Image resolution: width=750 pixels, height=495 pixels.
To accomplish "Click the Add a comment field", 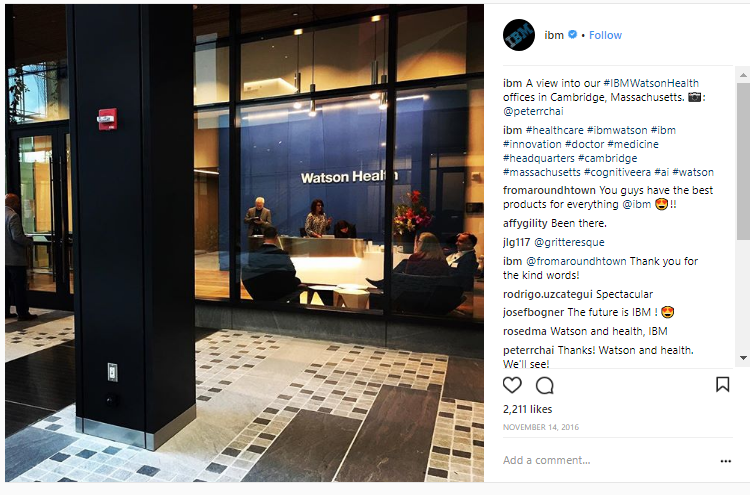I will [x=607, y=460].
